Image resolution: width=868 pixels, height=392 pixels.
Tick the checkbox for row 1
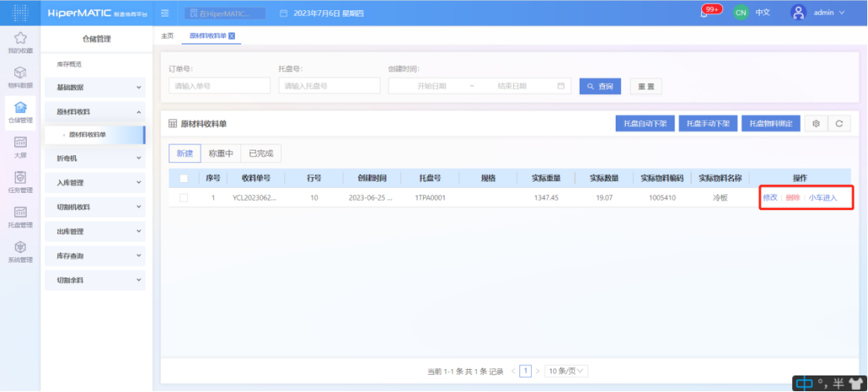click(183, 198)
